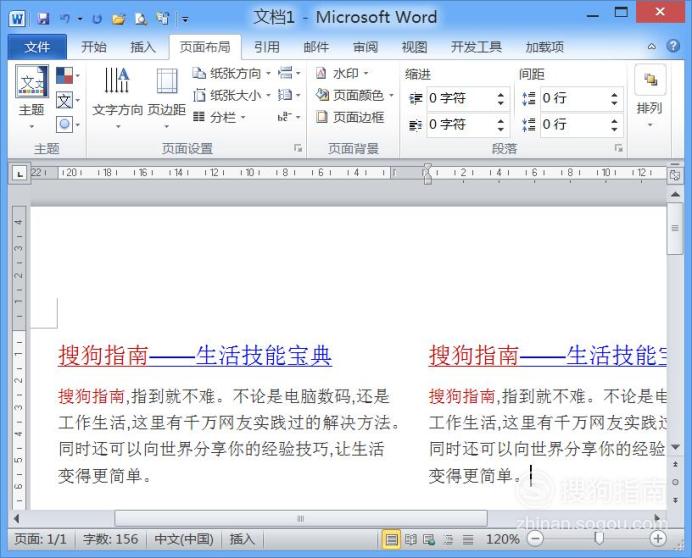Minimize the ribbon with the caret icon

click(x=651, y=46)
